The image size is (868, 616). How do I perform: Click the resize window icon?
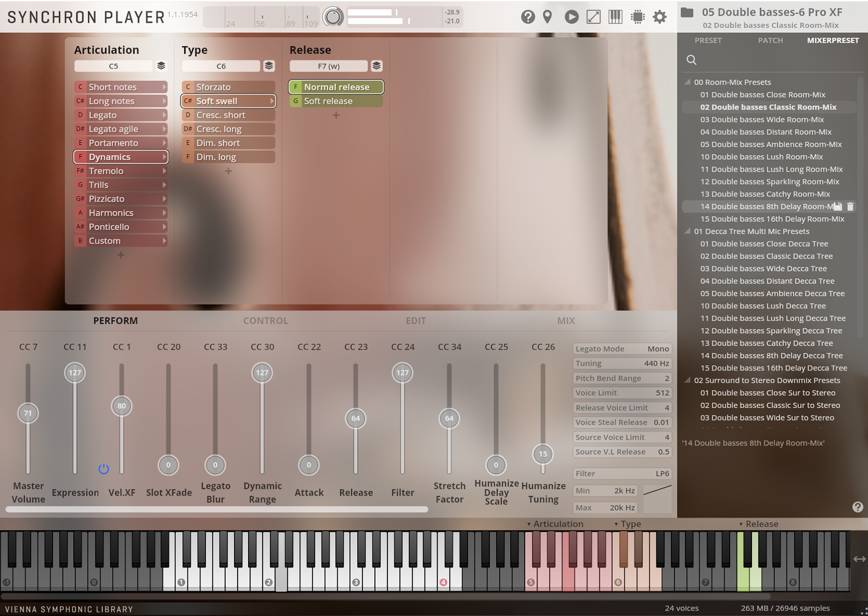tap(593, 16)
